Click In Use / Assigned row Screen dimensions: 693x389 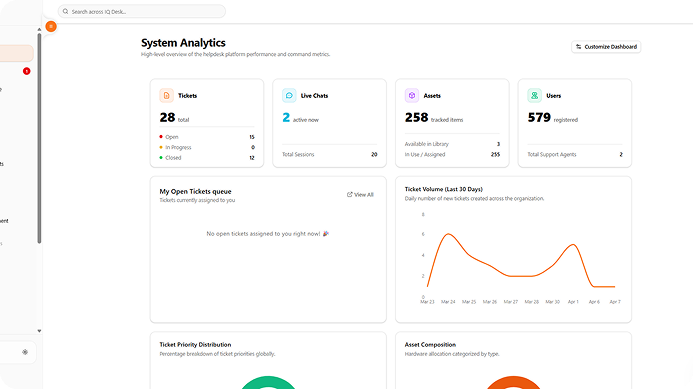[452, 155]
